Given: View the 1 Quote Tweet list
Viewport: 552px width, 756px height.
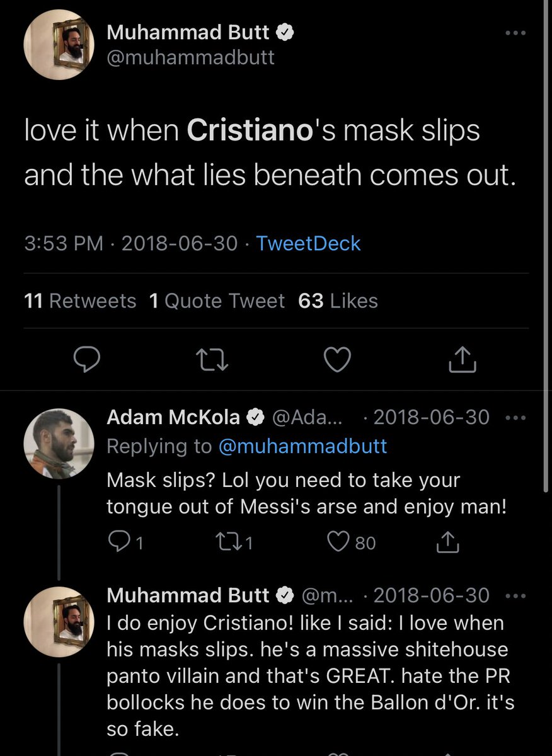Looking at the screenshot, I should (x=217, y=301).
